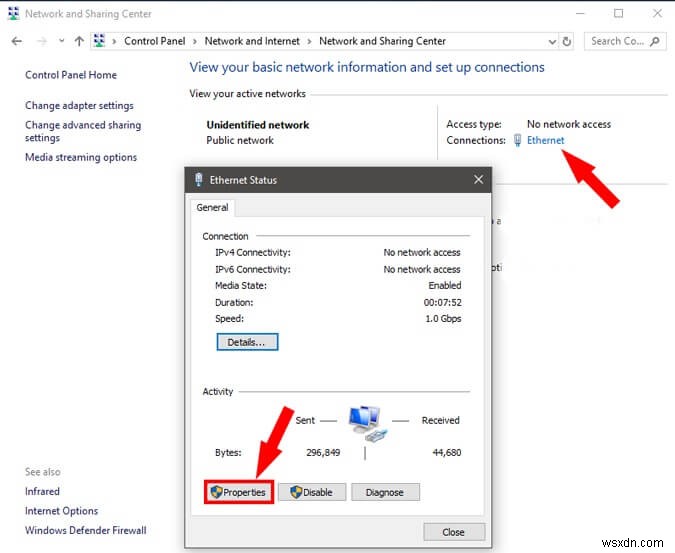Go back with the Back arrow
This screenshot has height=553, width=675.
pos(17,41)
